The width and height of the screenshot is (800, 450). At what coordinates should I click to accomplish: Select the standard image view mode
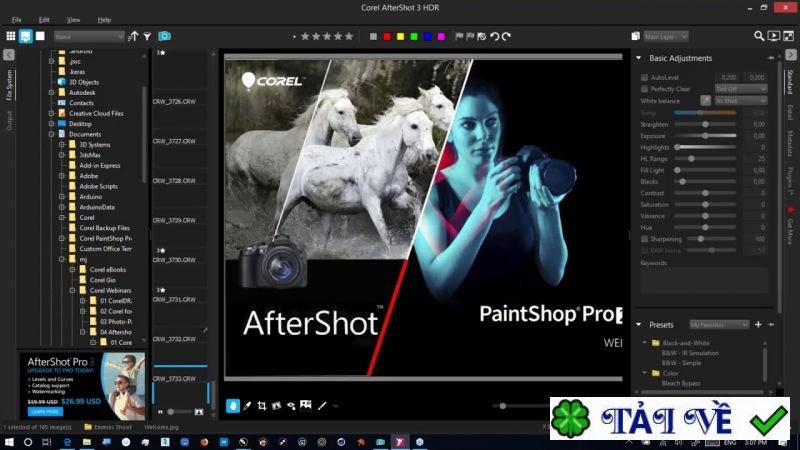[x=26, y=36]
